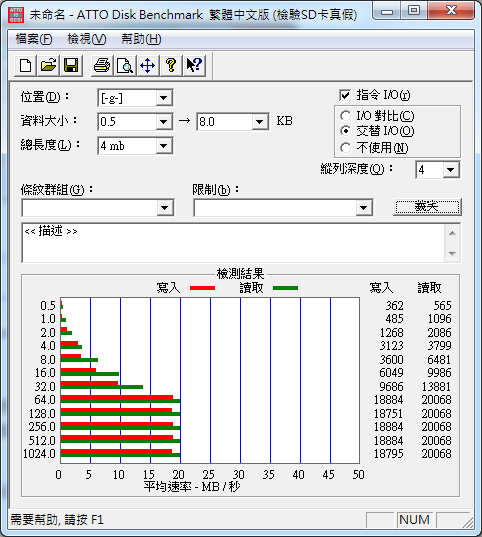Click the 寫入 value 18884 in 64.0 row

pos(388,400)
